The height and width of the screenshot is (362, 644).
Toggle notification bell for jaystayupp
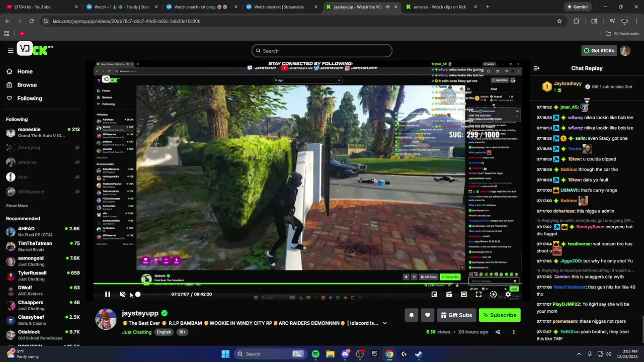tap(411, 315)
